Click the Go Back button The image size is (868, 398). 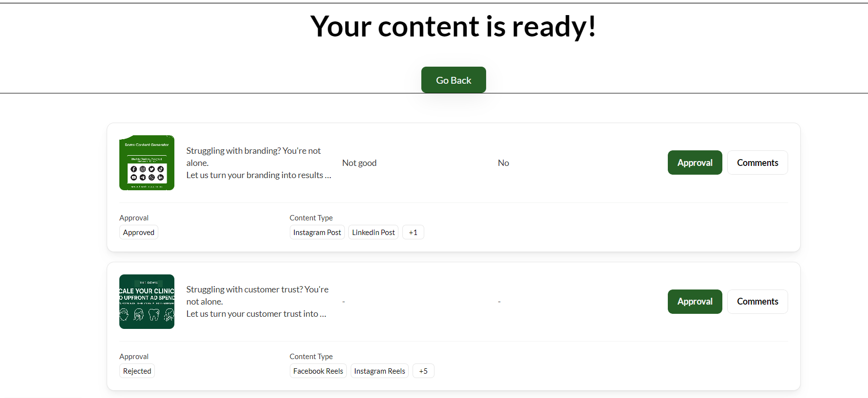(x=453, y=80)
